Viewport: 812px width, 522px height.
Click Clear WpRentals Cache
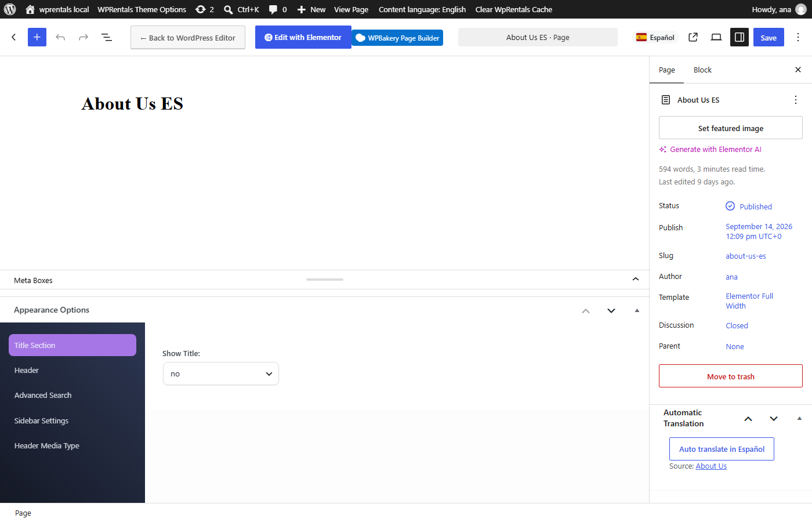[514, 9]
